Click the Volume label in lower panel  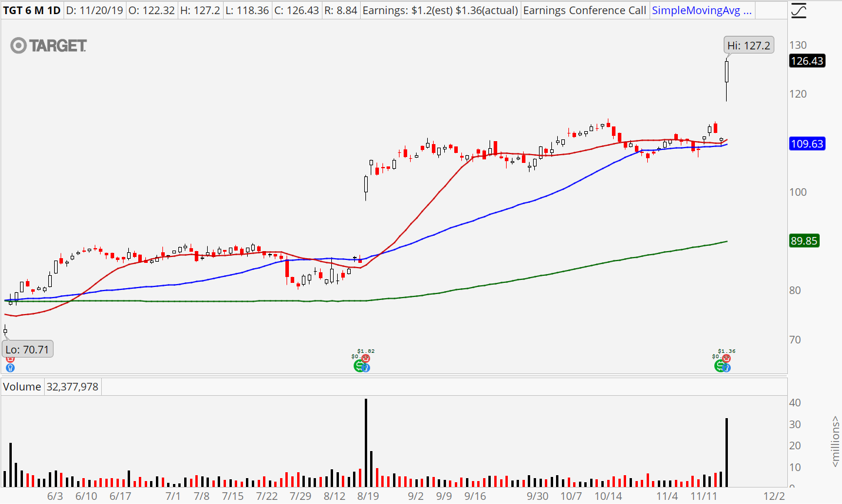pyautogui.click(x=22, y=386)
